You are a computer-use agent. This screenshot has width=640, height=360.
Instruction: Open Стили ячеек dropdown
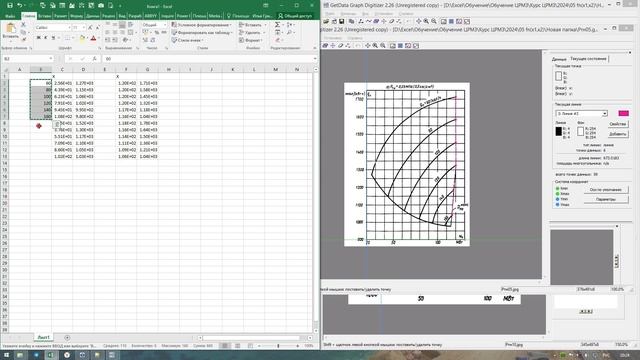188,40
